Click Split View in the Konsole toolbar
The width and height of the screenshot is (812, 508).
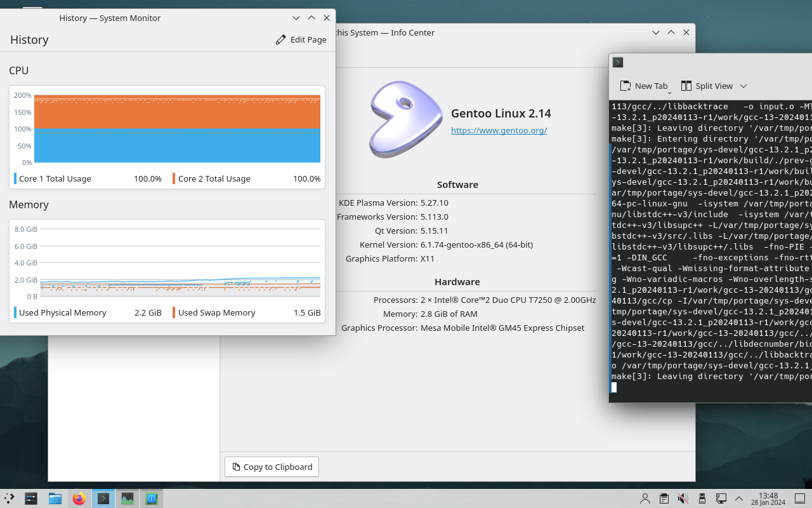point(707,86)
